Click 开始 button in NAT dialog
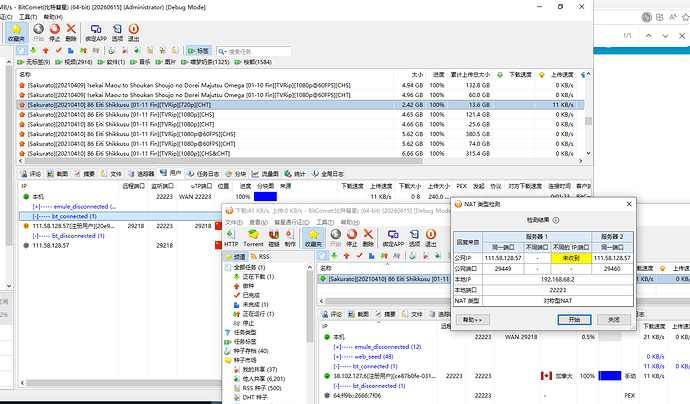The height and width of the screenshot is (404, 690). point(574,320)
